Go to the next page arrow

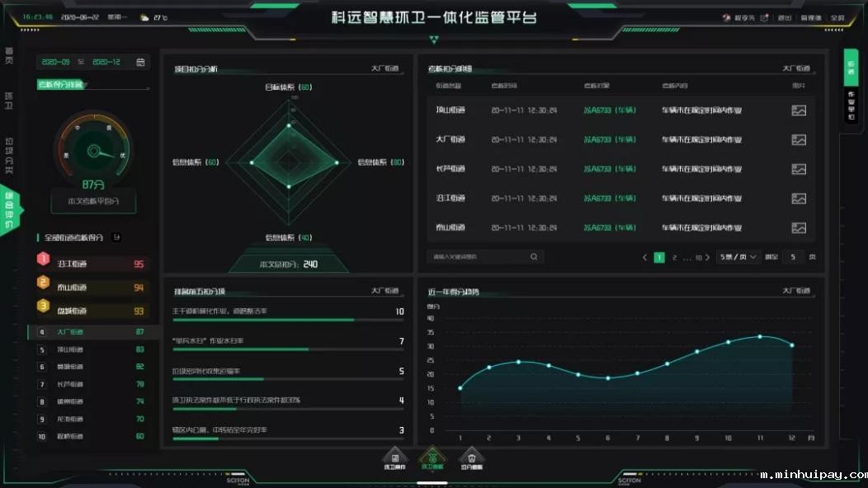(709, 257)
